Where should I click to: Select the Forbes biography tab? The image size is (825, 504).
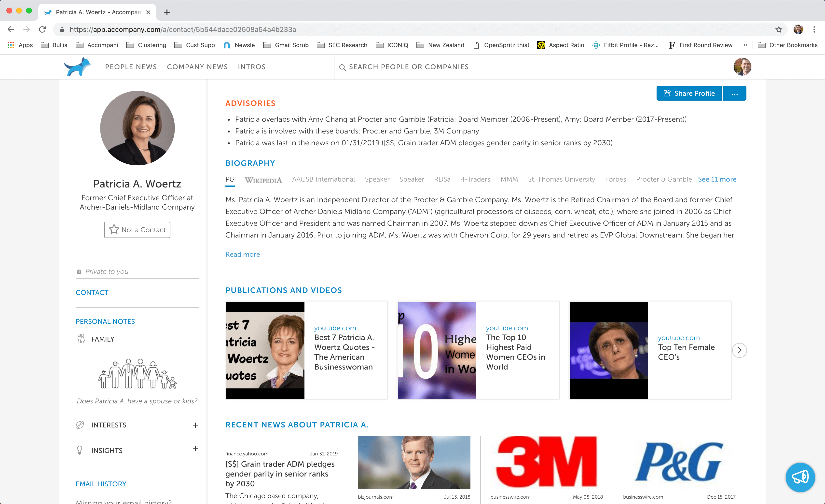point(615,179)
